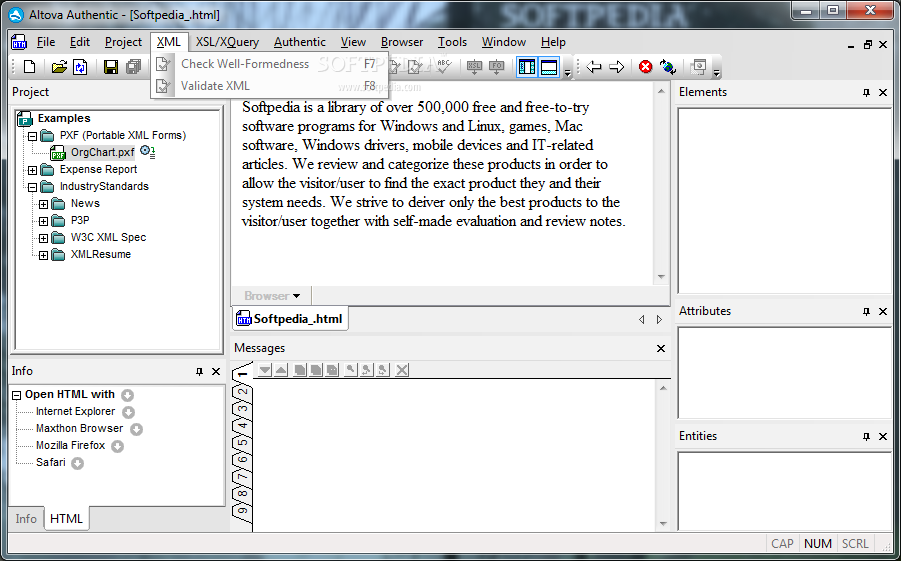Image resolution: width=901 pixels, height=561 pixels.
Task: Expand the P3P folder
Action: coord(43,221)
